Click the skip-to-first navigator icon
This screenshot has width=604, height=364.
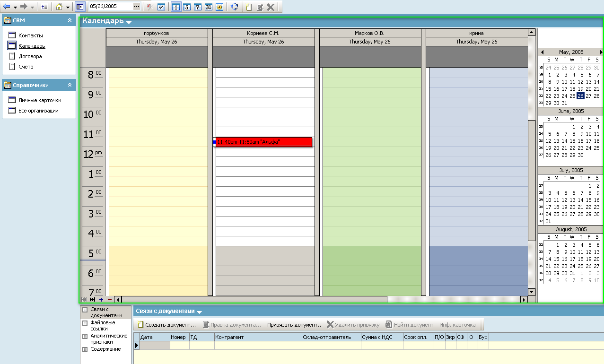pyautogui.click(x=84, y=299)
